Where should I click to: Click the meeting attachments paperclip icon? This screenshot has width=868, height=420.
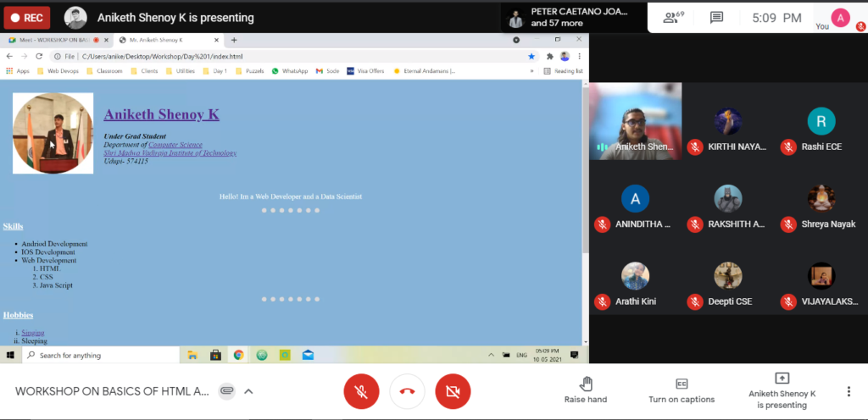tap(226, 391)
